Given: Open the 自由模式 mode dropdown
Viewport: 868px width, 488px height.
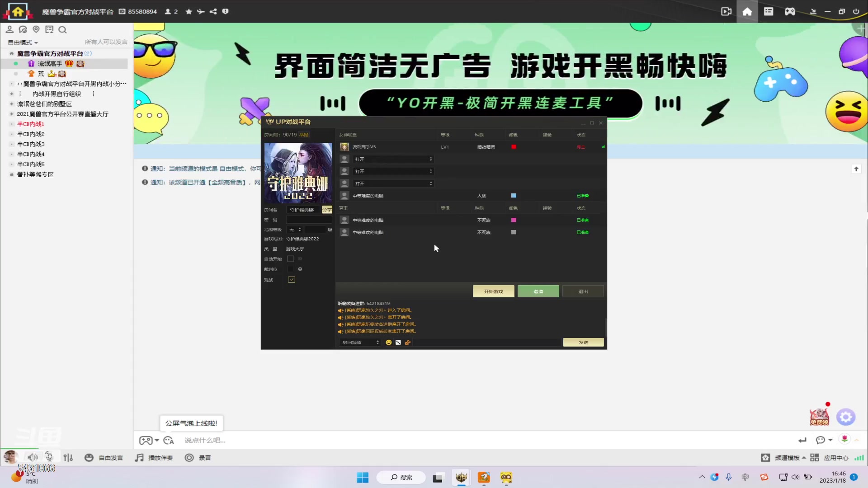Looking at the screenshot, I should tap(23, 42).
